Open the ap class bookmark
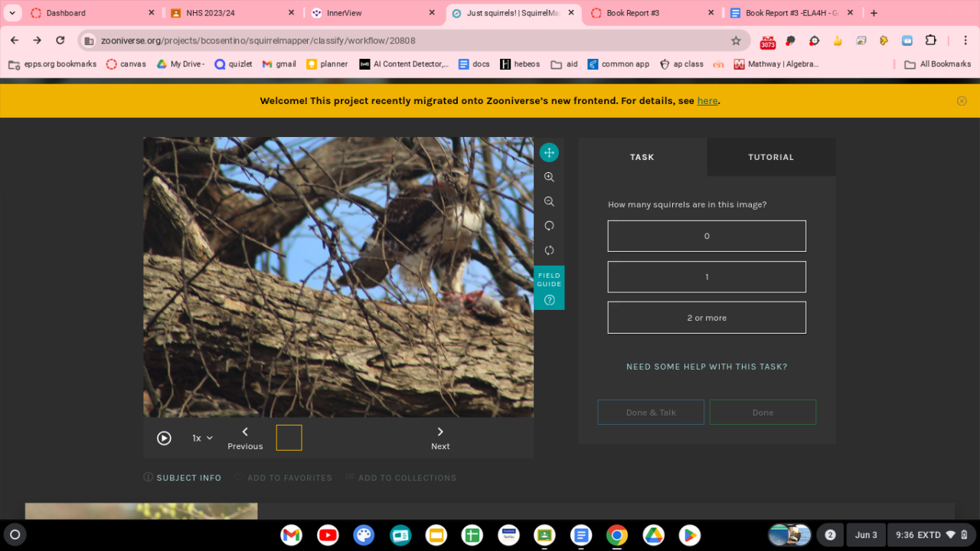The width and height of the screenshot is (980, 551). point(681,64)
